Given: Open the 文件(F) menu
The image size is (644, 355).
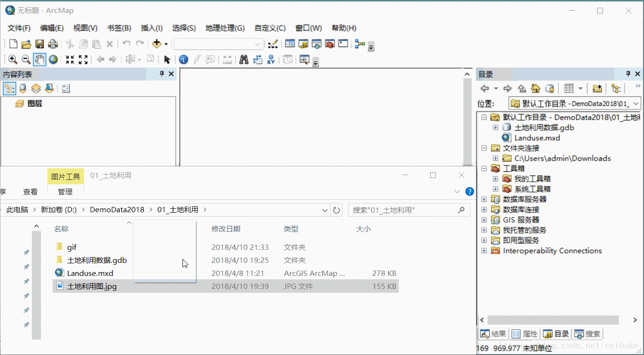Looking at the screenshot, I should (19, 28).
